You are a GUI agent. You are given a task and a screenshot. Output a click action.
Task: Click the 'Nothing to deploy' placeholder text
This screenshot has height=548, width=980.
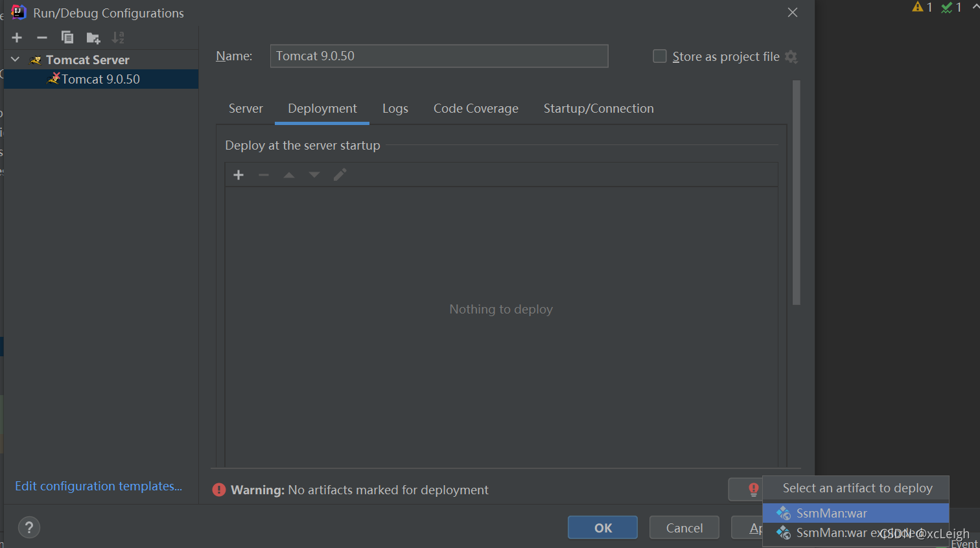point(501,310)
